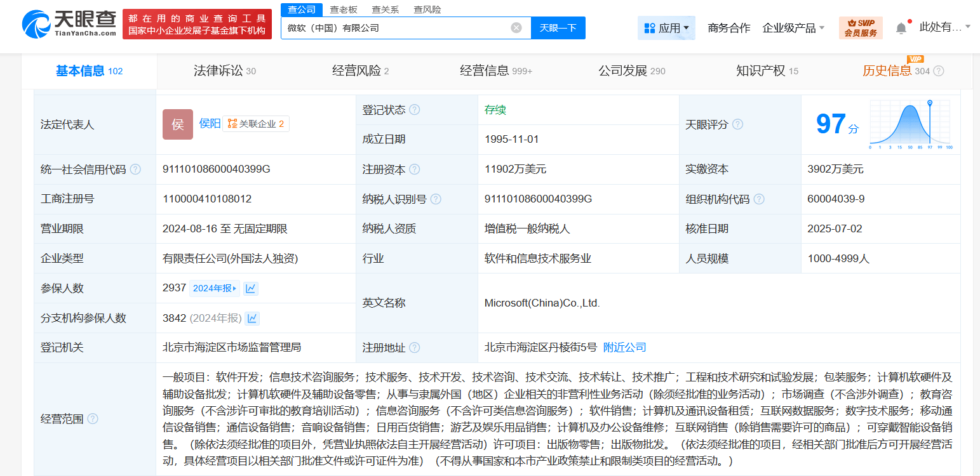Click the 97分 score value
Screen dimensions: 980x476
837,124
